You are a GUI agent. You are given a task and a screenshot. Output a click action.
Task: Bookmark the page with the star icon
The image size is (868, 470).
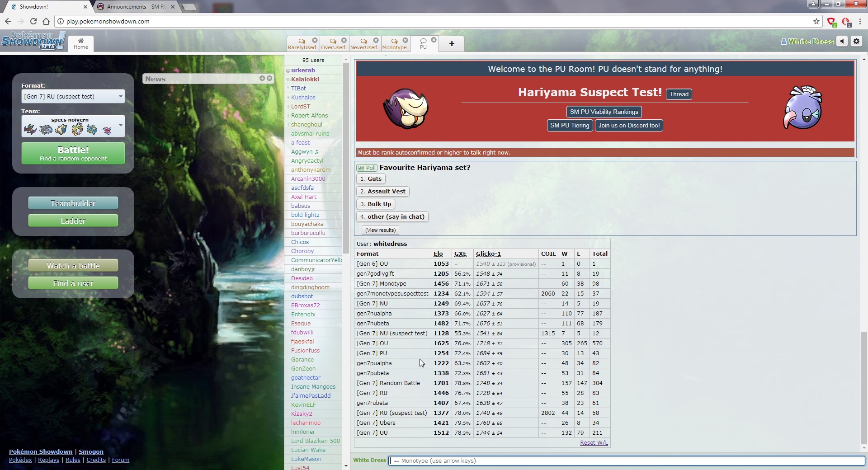[x=816, y=21]
